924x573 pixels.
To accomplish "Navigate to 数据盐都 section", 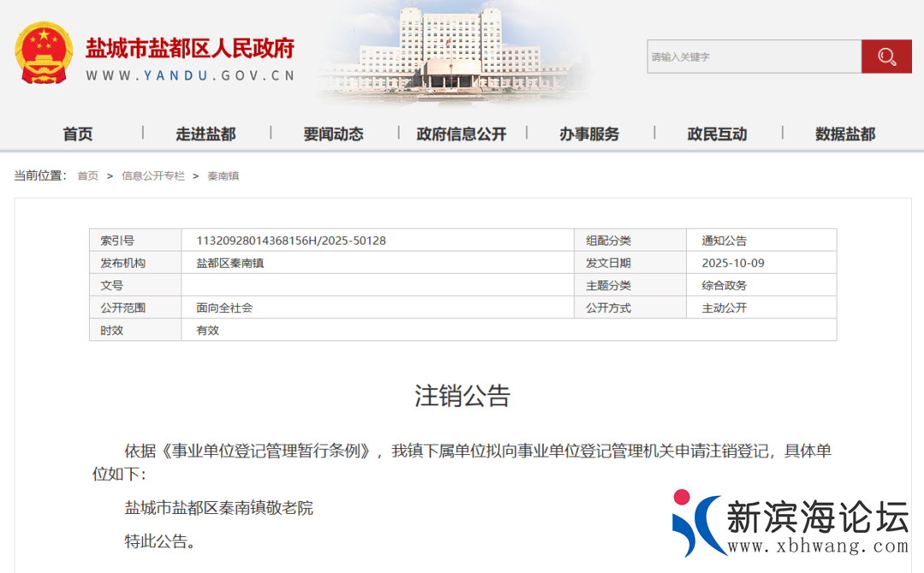I will point(845,133).
